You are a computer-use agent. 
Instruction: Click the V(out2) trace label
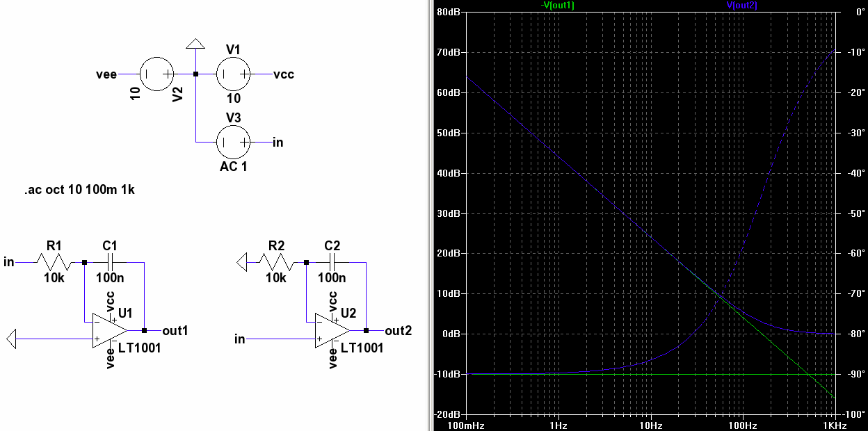click(x=742, y=5)
